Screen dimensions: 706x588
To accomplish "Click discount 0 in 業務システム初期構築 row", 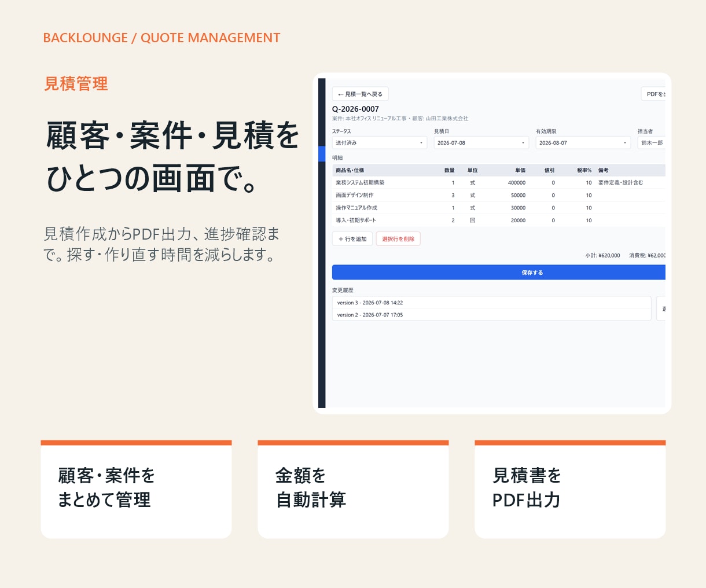I will [x=553, y=183].
